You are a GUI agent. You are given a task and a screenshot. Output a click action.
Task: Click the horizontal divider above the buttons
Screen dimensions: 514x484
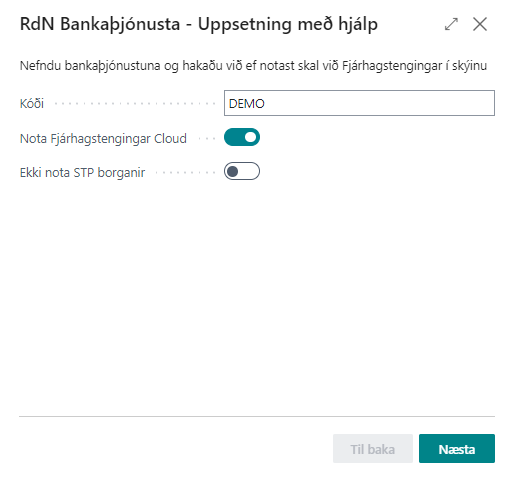click(x=257, y=416)
